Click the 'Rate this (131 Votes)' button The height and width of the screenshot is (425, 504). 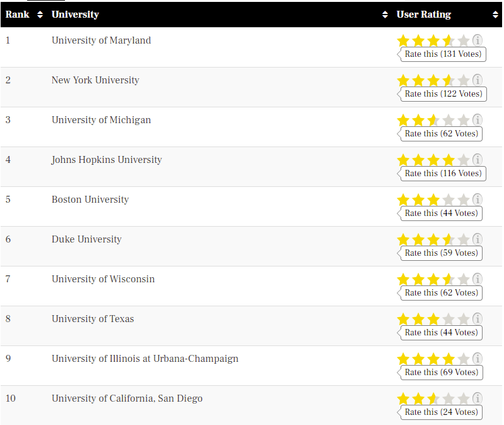point(443,54)
